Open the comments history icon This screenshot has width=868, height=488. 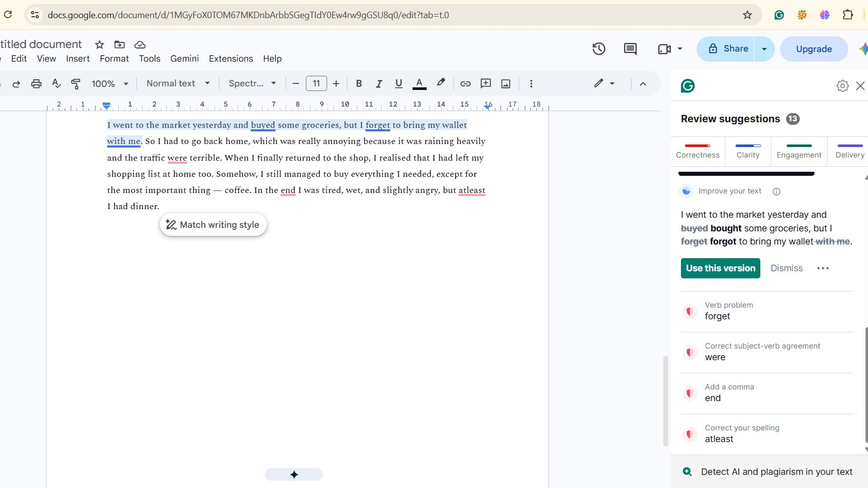[630, 49]
